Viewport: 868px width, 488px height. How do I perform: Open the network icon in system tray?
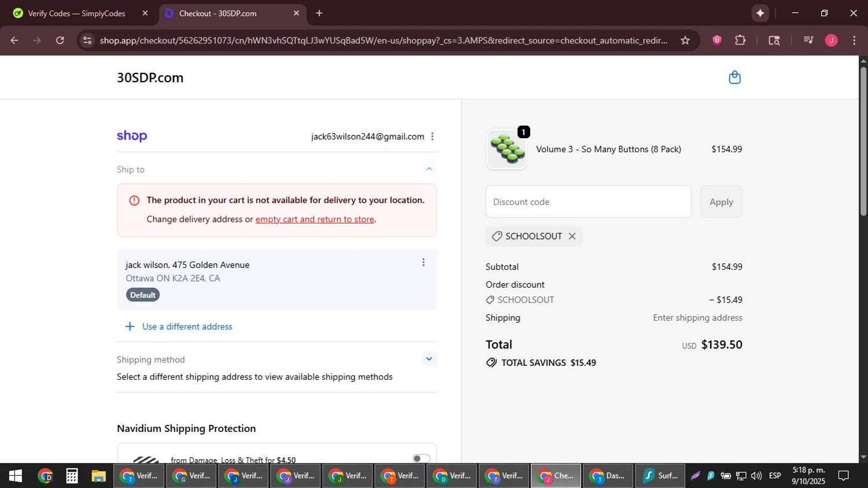[741, 476]
